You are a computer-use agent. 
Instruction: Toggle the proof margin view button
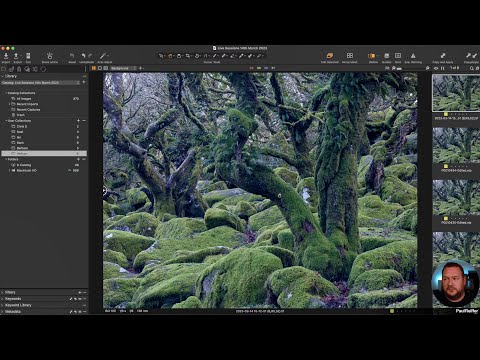click(106, 68)
